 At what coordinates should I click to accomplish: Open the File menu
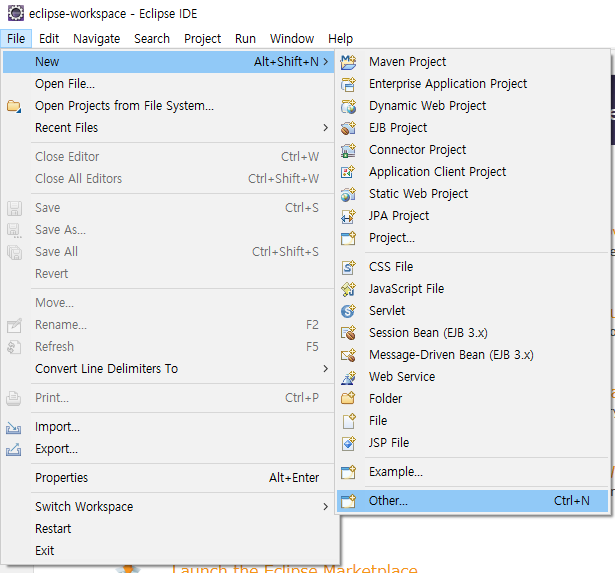pos(16,38)
